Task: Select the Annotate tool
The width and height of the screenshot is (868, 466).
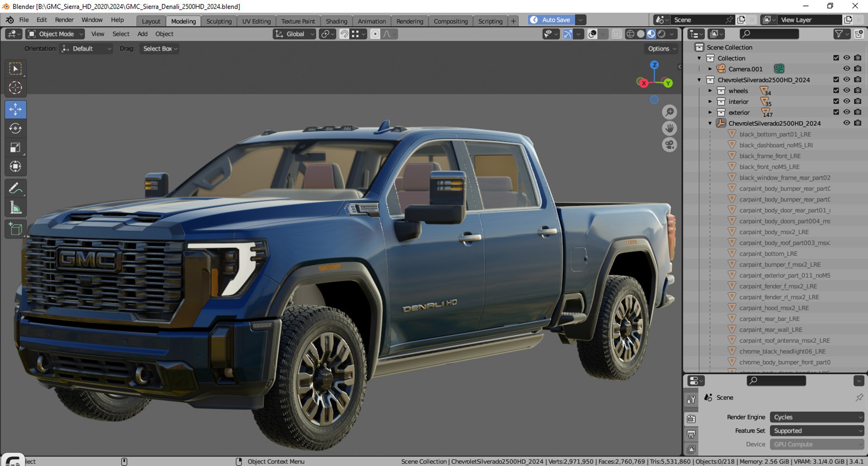Action: pyautogui.click(x=15, y=188)
